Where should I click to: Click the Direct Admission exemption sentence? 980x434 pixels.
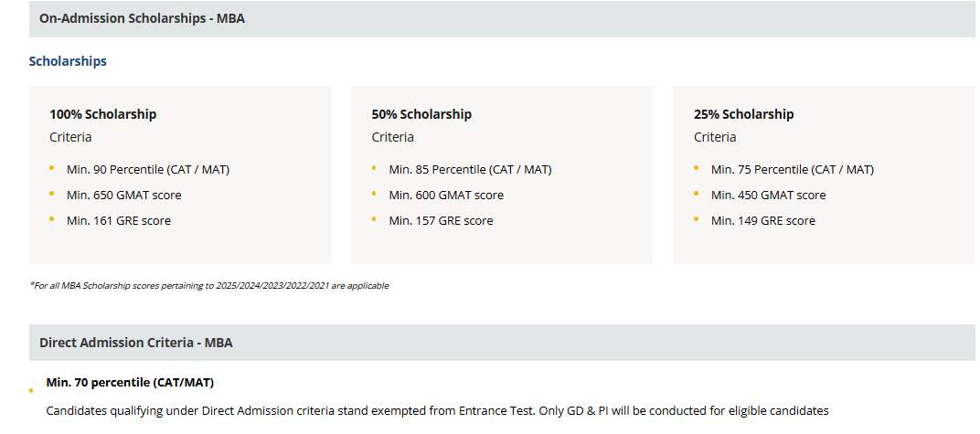(x=438, y=411)
